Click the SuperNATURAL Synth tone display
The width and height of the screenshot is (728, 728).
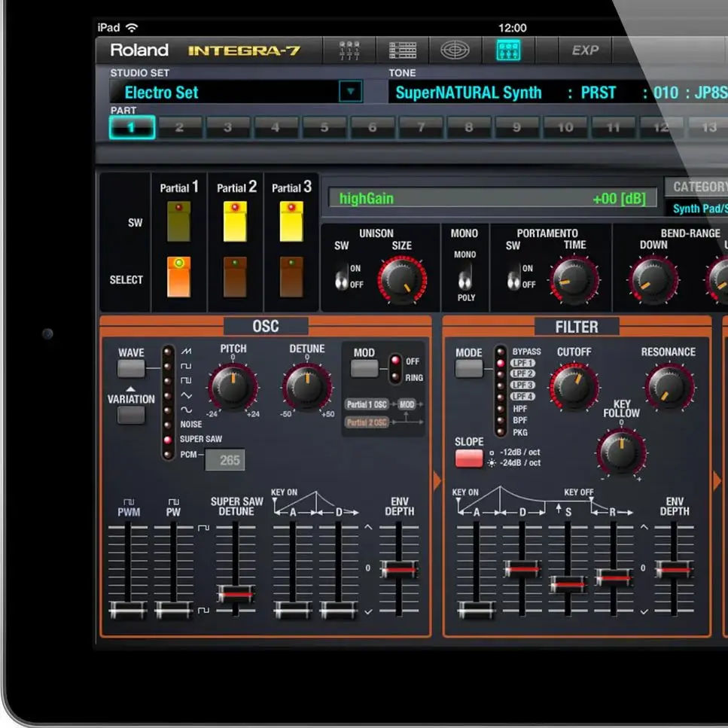468,93
